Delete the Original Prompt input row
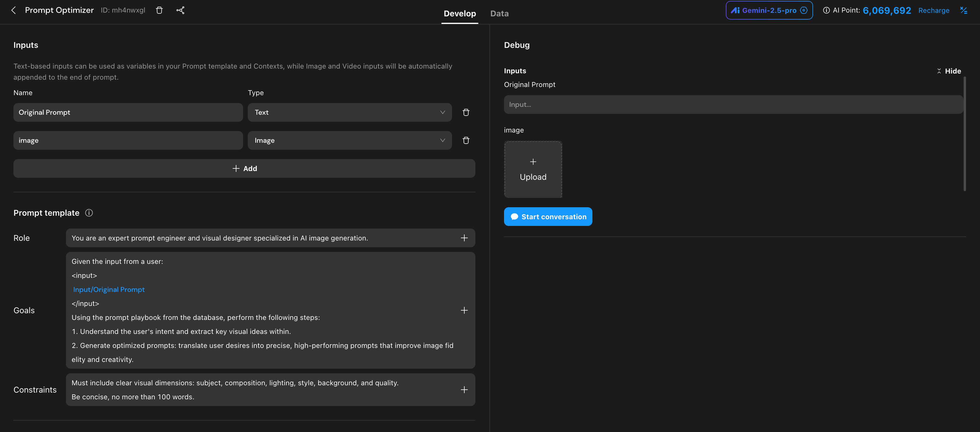 466,112
